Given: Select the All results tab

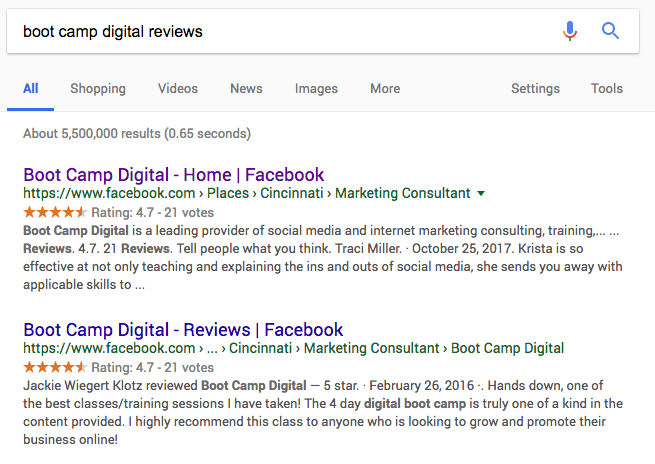Looking at the screenshot, I should click(x=31, y=88).
